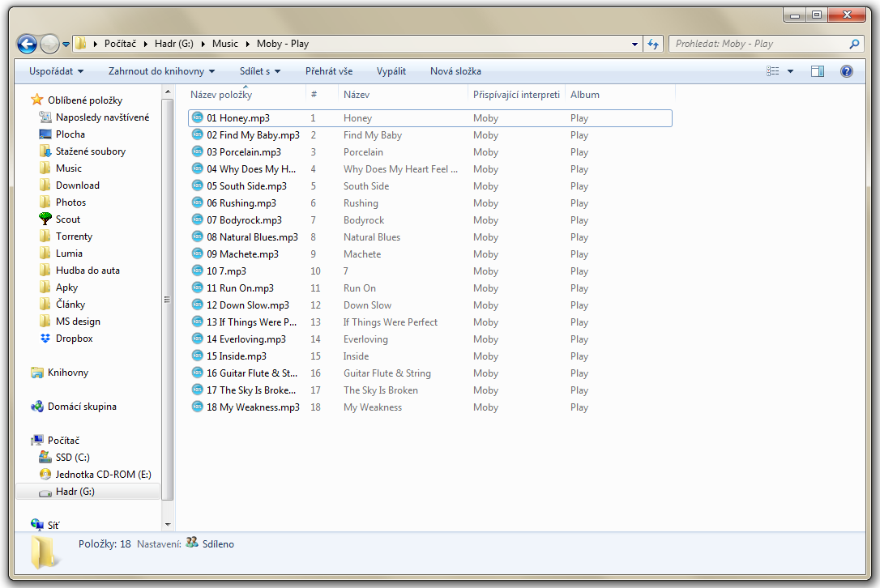Open the address bar history dropdown

[634, 44]
